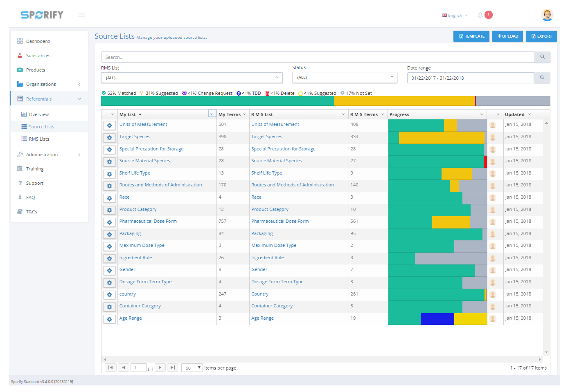Click the hamburger menu beside the SPORIFY logo
This screenshot has height=392, width=568.
point(81,15)
